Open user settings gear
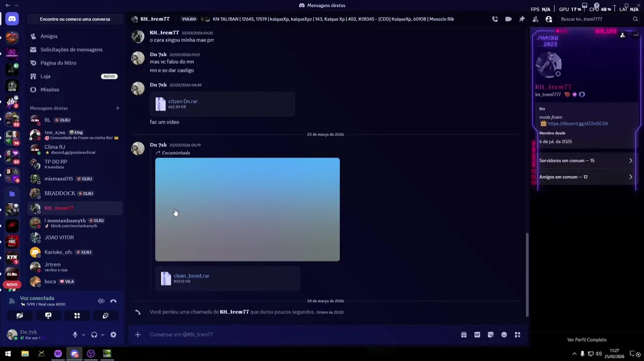 [113, 335]
